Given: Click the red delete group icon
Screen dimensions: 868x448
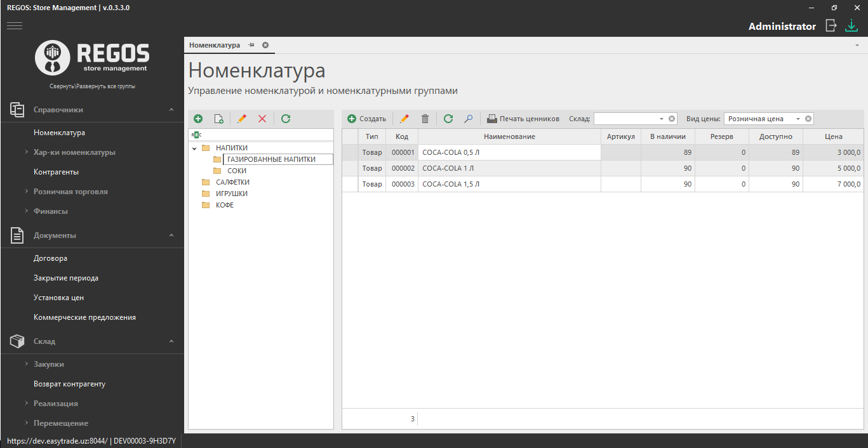Looking at the screenshot, I should coord(262,119).
